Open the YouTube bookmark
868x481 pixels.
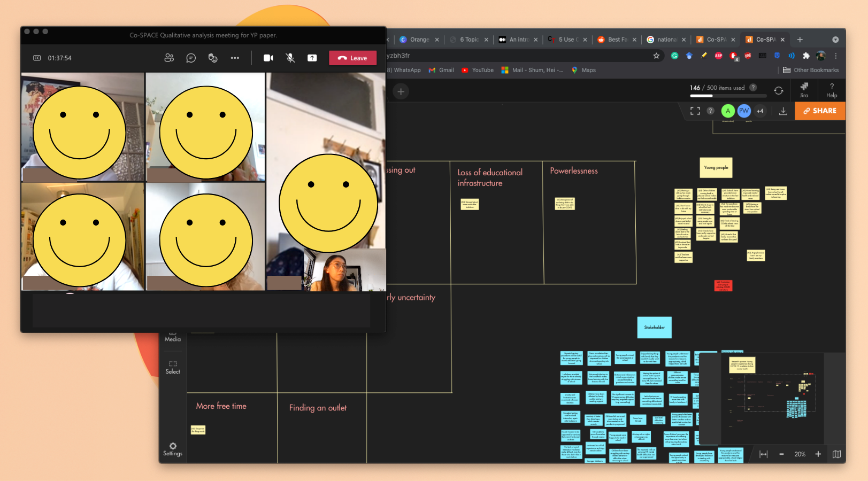click(478, 70)
